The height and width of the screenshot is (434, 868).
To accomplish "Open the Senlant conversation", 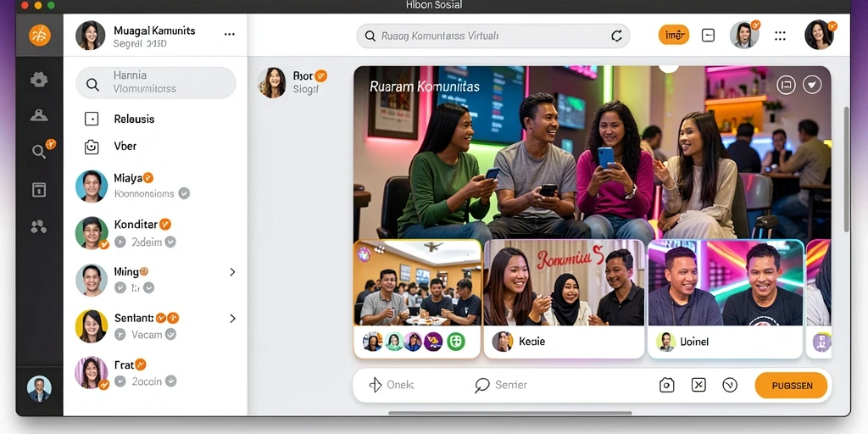I will coord(156,326).
